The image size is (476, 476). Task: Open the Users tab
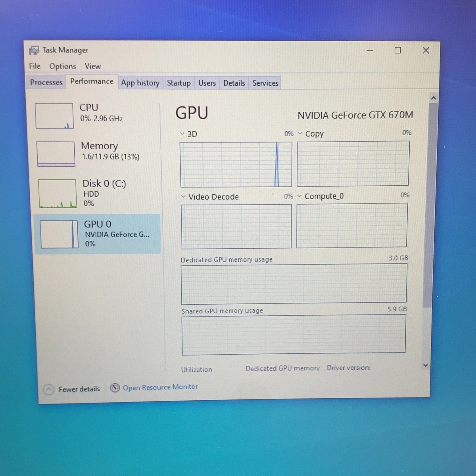tap(207, 83)
